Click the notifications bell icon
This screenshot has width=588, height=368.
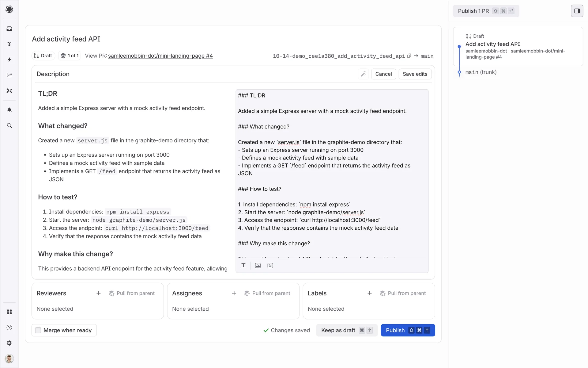9,110
